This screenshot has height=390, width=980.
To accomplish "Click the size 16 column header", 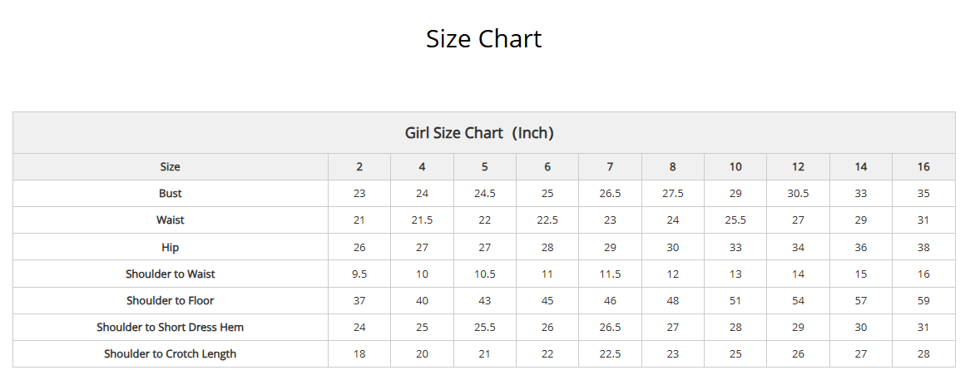I will click(923, 167).
